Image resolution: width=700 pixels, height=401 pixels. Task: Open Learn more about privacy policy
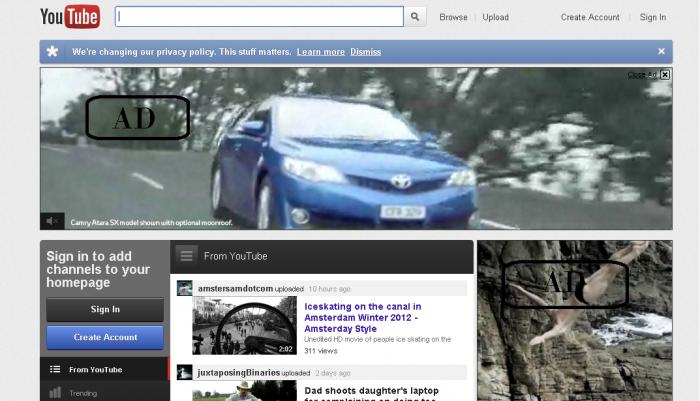pos(321,52)
